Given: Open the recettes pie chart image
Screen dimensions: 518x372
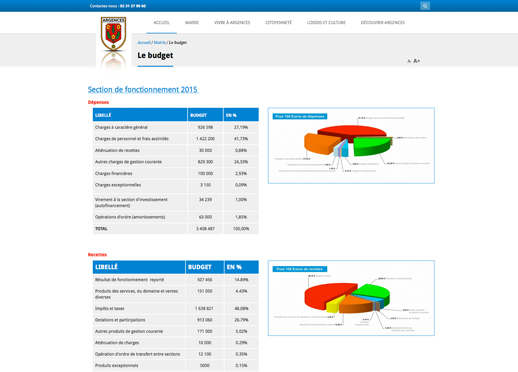Looking at the screenshot, I should pyautogui.click(x=351, y=298).
